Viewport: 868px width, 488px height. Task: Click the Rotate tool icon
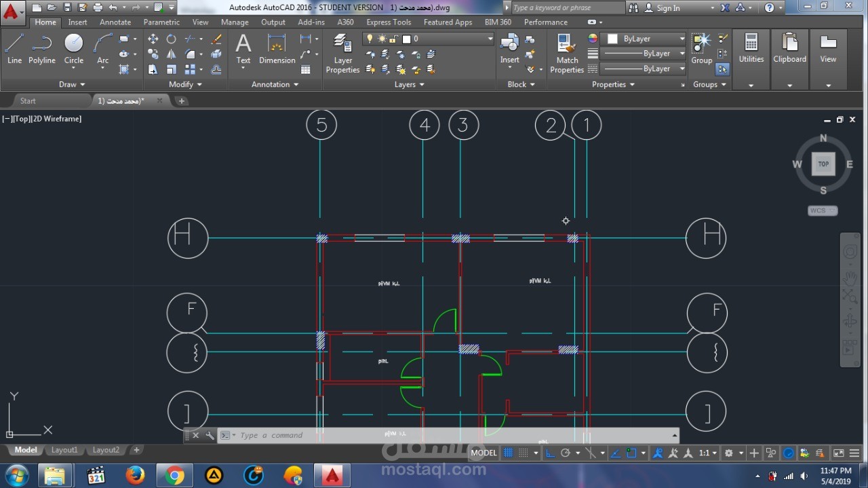coord(172,39)
